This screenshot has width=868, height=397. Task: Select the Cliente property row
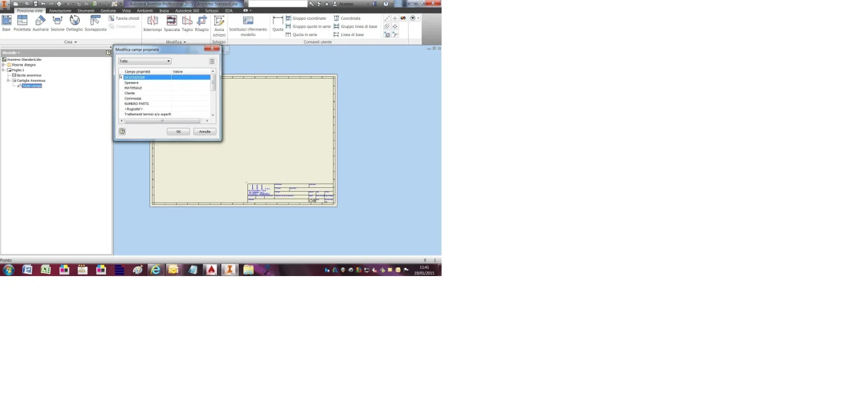pos(164,93)
